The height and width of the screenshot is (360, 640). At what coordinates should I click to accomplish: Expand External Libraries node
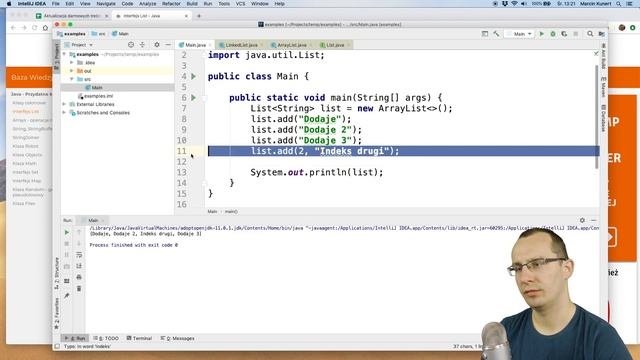pyautogui.click(x=64, y=104)
